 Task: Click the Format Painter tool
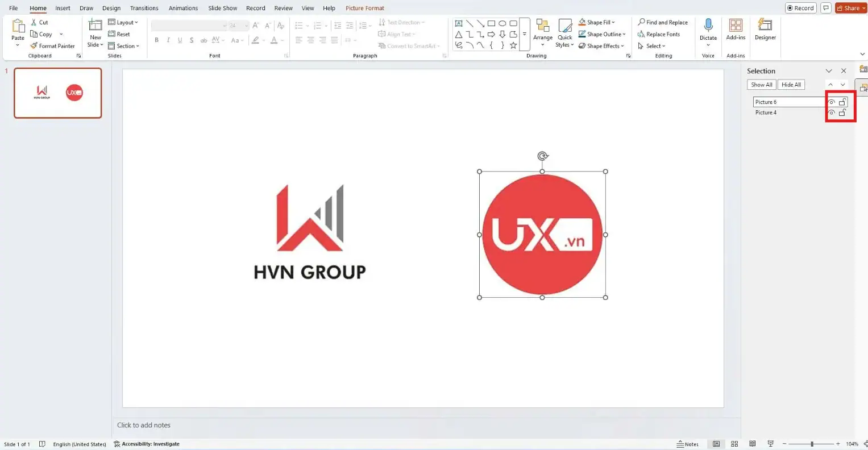pyautogui.click(x=52, y=45)
